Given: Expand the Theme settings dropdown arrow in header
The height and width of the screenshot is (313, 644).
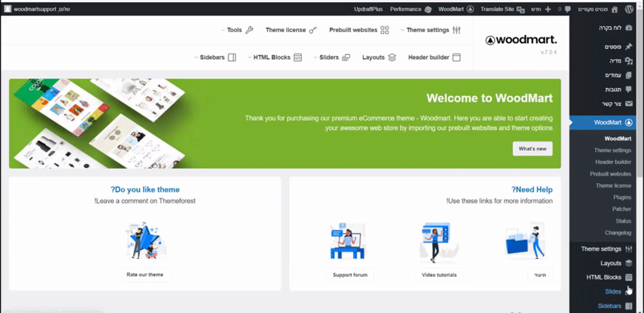Looking at the screenshot, I should 402,30.
